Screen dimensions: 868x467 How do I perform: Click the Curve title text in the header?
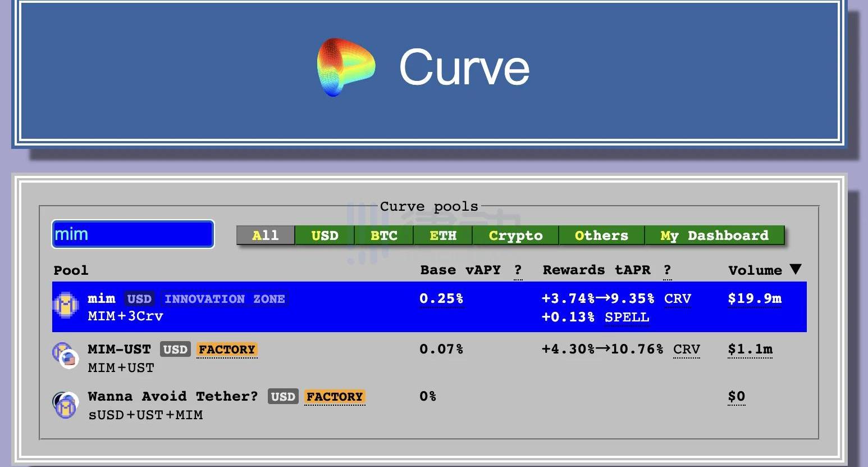(464, 67)
